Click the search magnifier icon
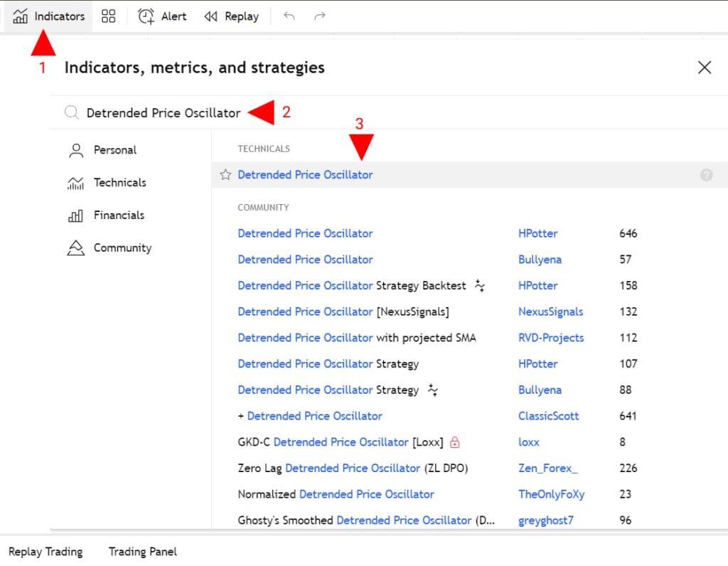Screen dimensions: 728x566 point(71,113)
